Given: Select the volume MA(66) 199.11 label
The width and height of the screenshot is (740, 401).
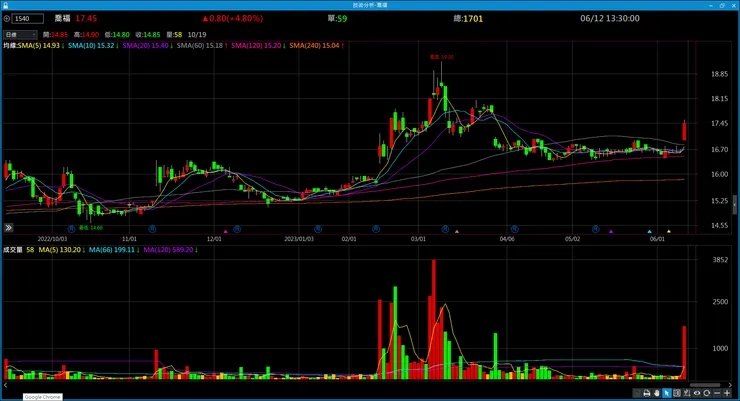Looking at the screenshot, I should [114, 250].
